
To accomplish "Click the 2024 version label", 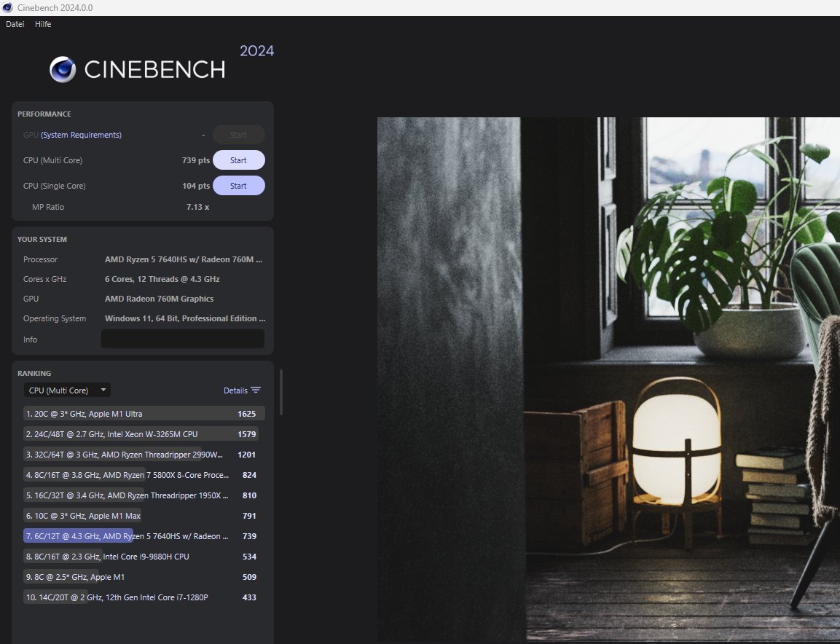I will coord(256,50).
